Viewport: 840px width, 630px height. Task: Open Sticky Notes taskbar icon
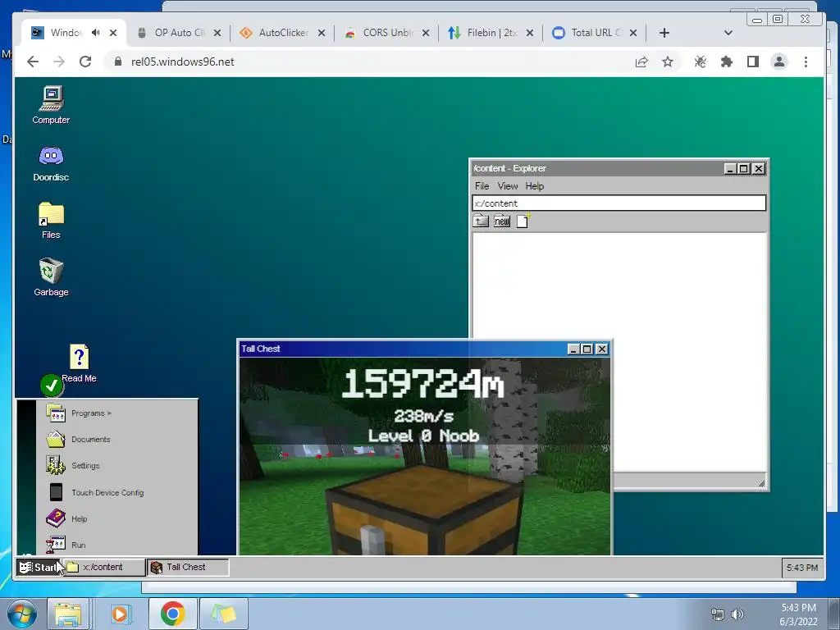(x=224, y=614)
